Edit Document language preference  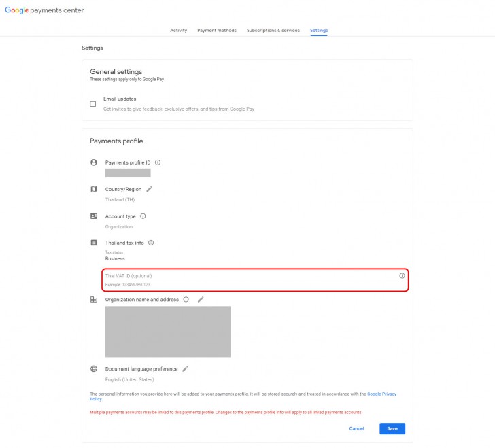coord(186,368)
